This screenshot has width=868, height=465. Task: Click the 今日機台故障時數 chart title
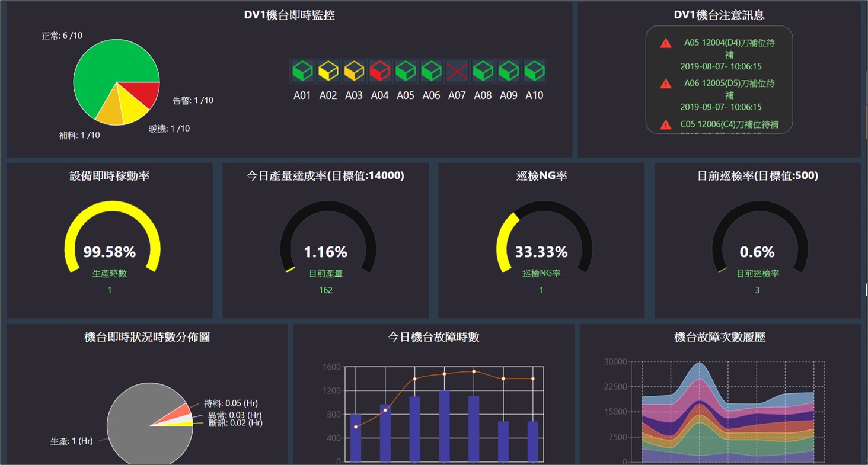coord(433,338)
